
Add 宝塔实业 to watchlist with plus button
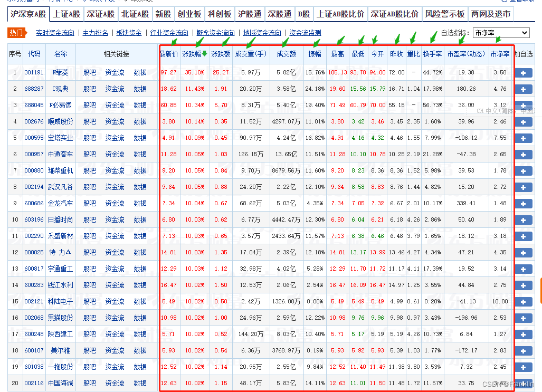pyautogui.click(x=524, y=138)
